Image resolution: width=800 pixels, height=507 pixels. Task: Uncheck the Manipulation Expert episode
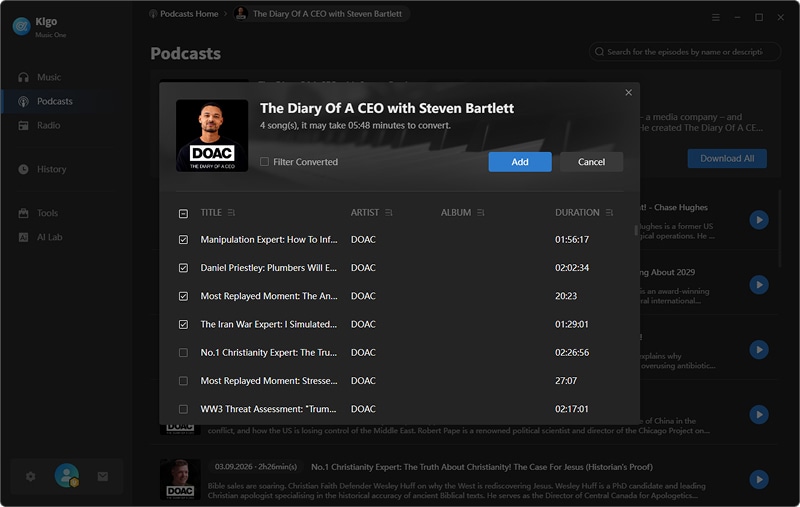(x=183, y=239)
